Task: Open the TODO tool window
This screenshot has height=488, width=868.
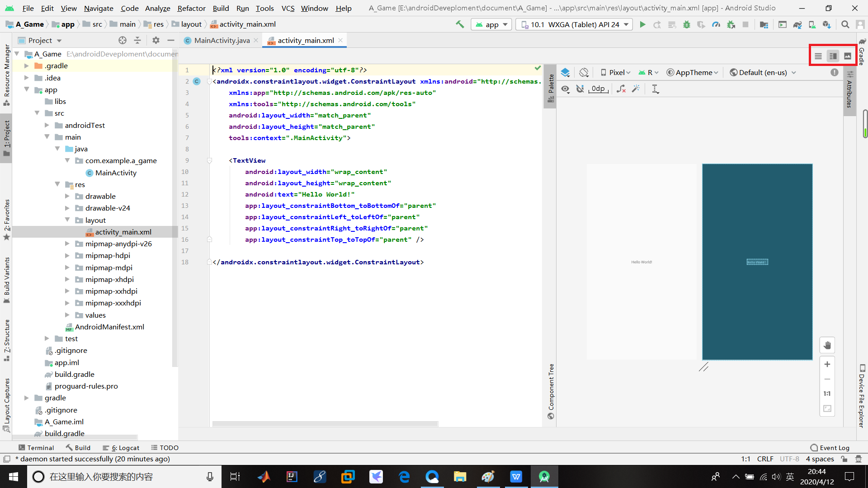Action: [165, 447]
